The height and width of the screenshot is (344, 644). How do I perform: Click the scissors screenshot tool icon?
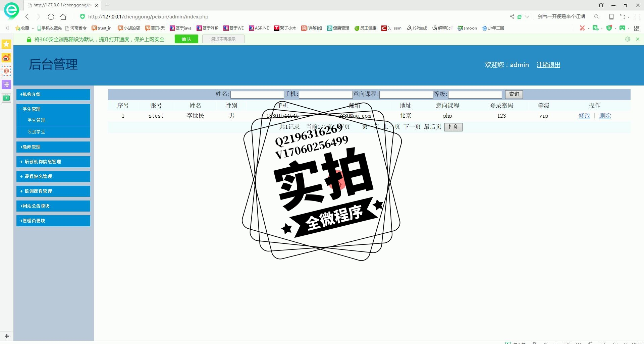(x=582, y=28)
